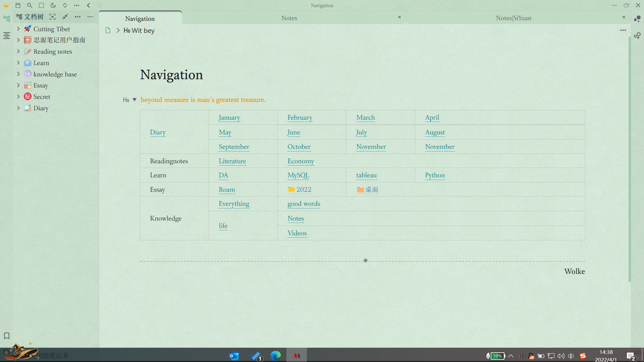Open the outline panel in left sidebar
This screenshot has width=644, height=362.
click(6, 36)
